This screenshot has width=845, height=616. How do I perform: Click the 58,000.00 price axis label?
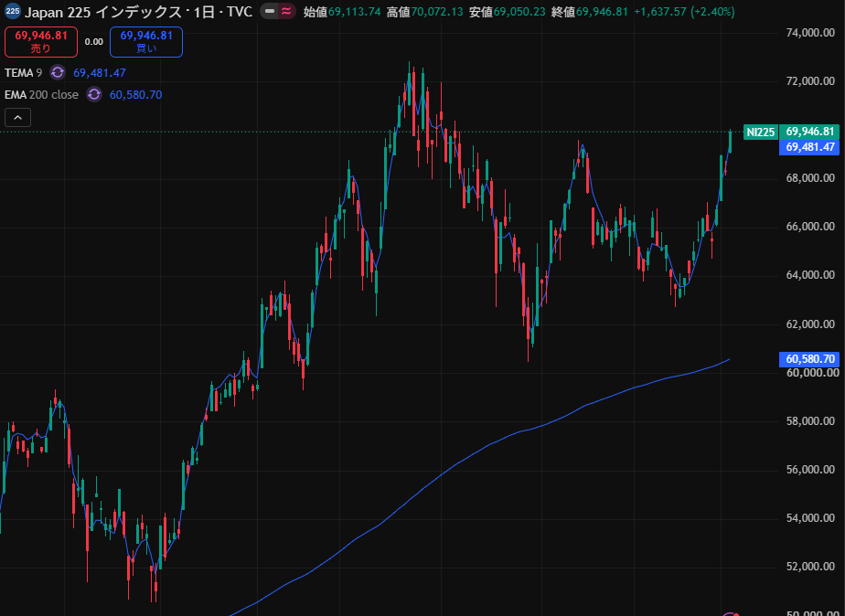click(810, 421)
